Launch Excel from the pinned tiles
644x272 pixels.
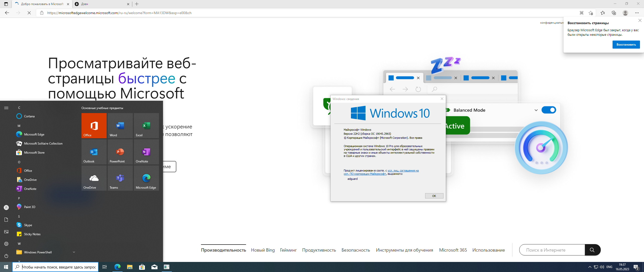coord(146,125)
